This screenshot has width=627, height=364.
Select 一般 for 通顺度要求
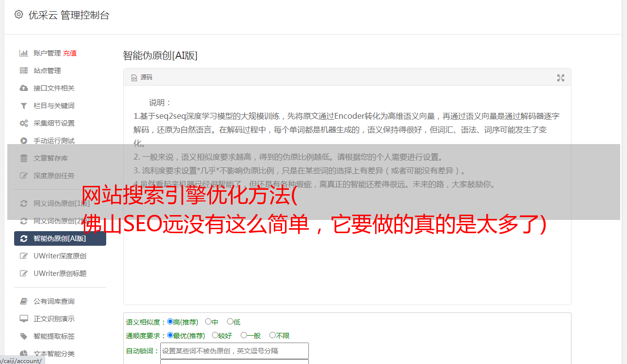click(244, 335)
